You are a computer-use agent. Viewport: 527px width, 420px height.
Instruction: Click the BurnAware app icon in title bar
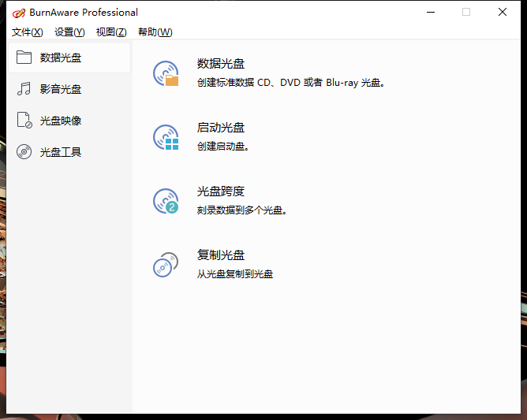pyautogui.click(x=18, y=13)
